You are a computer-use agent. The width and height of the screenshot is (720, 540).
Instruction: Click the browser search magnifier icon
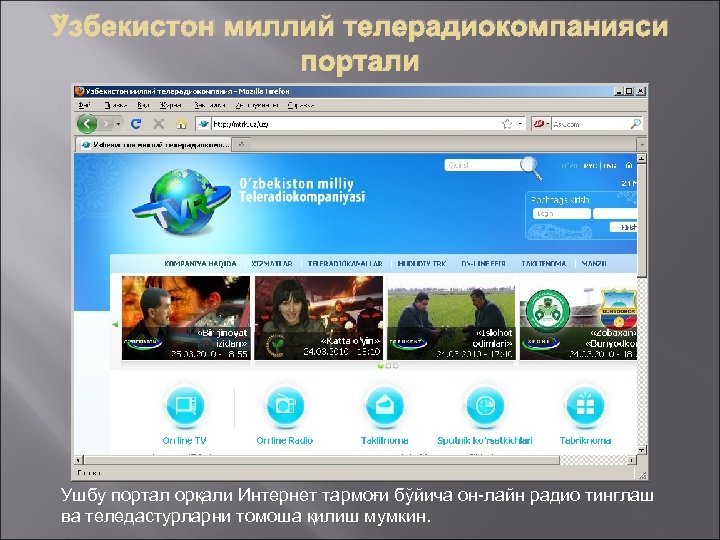(x=636, y=124)
